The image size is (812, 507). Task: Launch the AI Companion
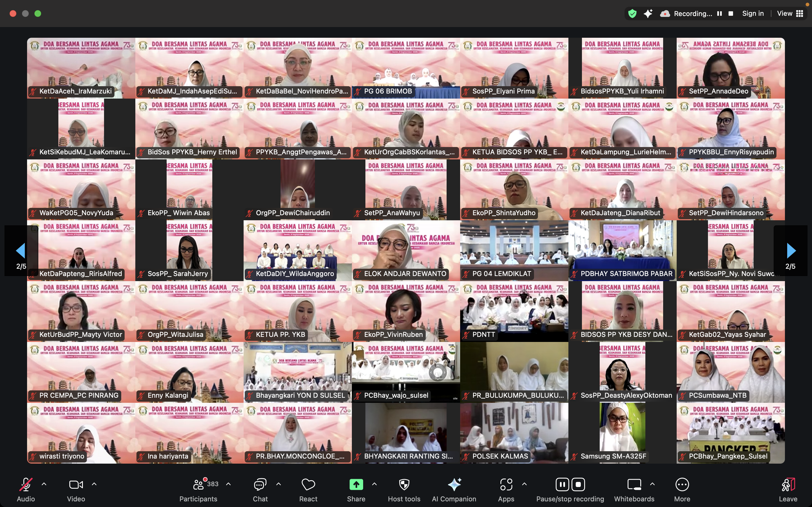[454, 485]
